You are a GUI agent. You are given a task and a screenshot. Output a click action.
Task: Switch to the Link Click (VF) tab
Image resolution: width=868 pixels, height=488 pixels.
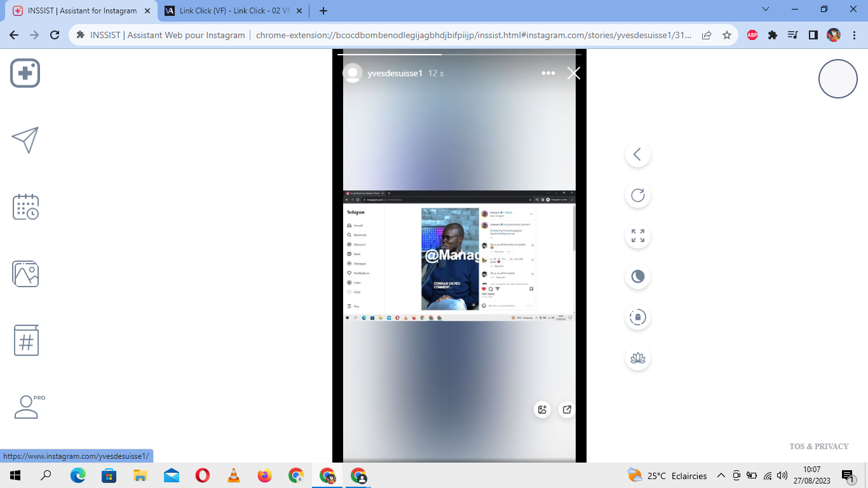coord(227,11)
